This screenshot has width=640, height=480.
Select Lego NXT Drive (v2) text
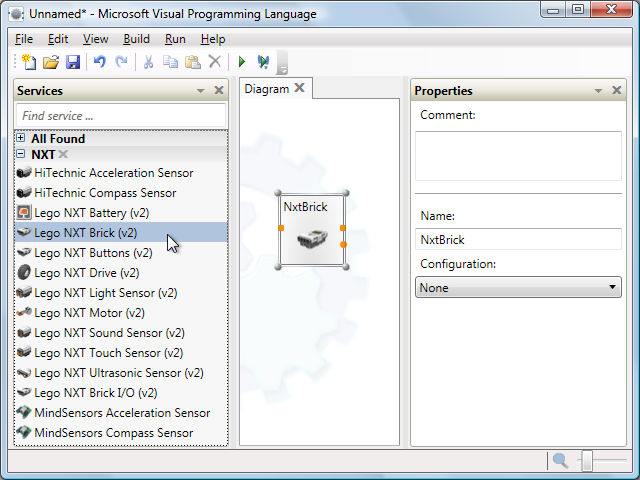pyautogui.click(x=87, y=273)
